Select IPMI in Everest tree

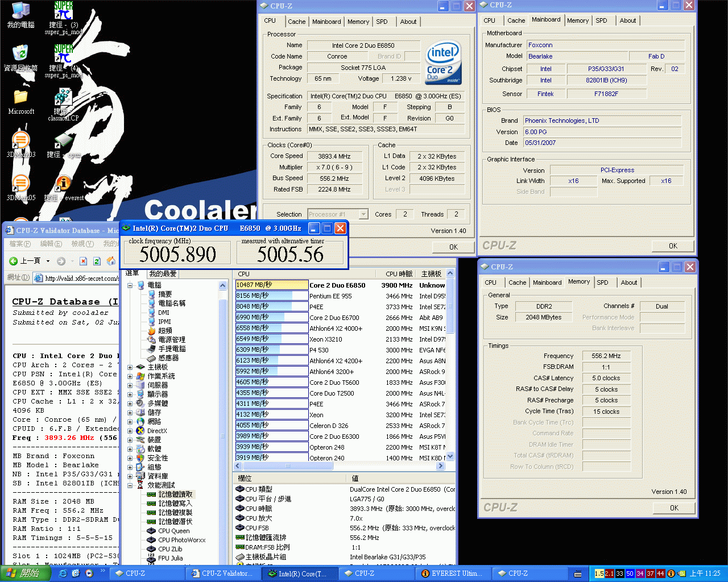click(165, 322)
